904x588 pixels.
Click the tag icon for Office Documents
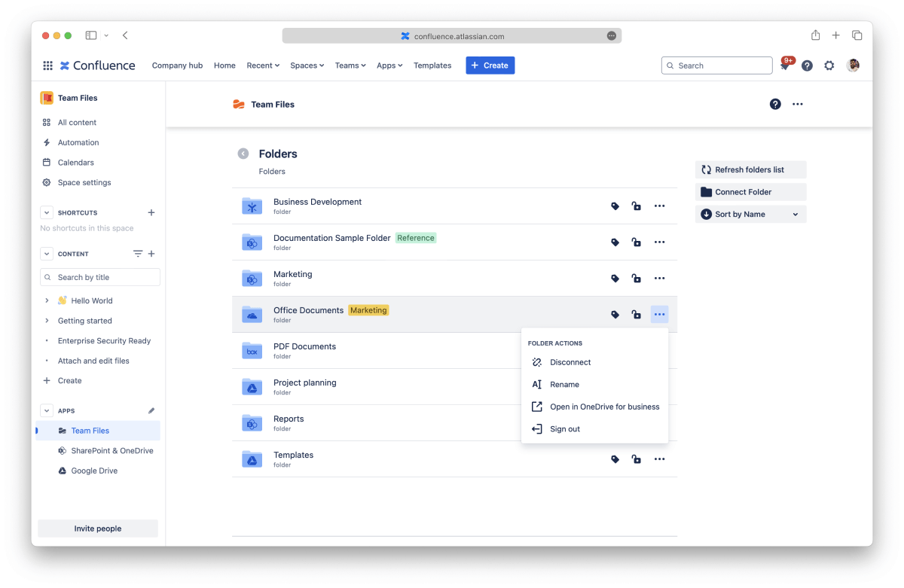click(615, 315)
